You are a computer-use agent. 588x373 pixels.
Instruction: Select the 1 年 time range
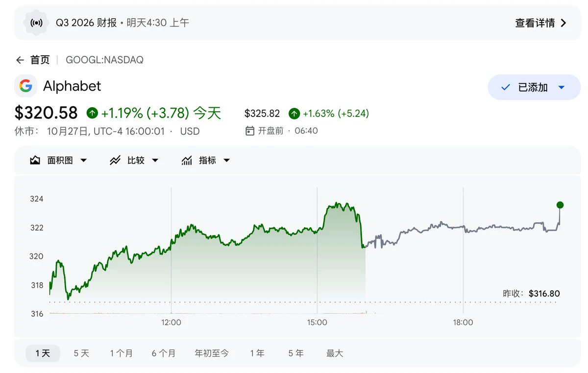[257, 353]
